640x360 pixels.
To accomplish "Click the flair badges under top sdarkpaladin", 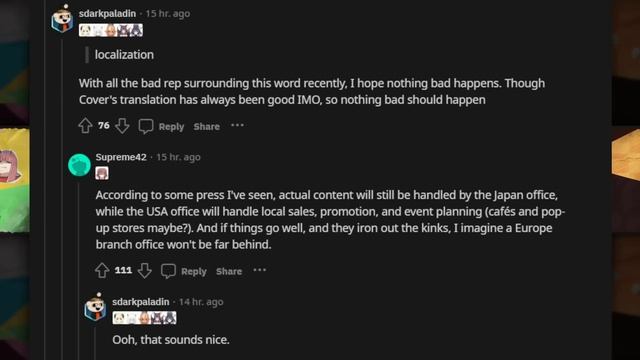I will click(x=111, y=30).
